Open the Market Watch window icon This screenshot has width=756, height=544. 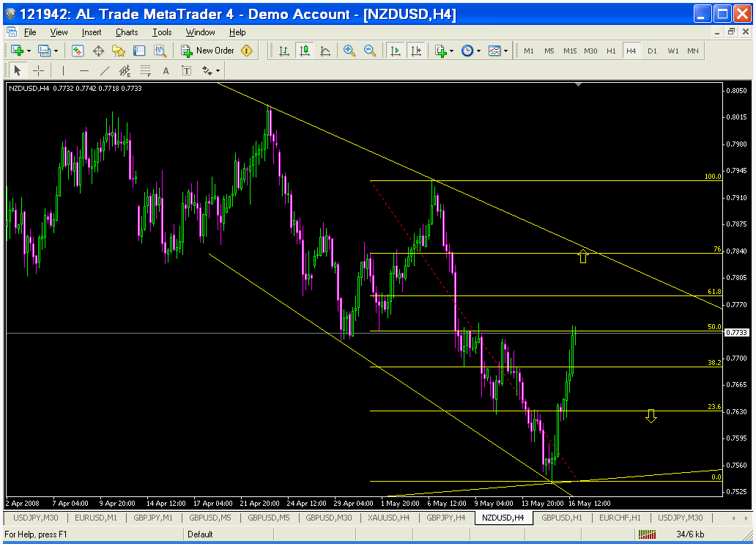78,51
